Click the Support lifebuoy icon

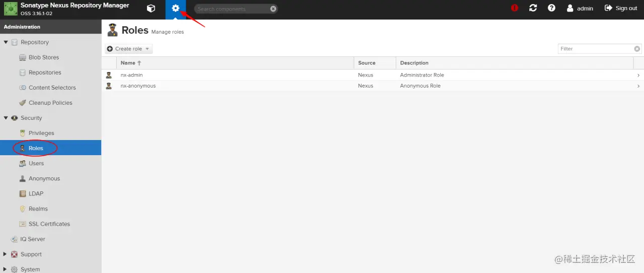point(15,254)
